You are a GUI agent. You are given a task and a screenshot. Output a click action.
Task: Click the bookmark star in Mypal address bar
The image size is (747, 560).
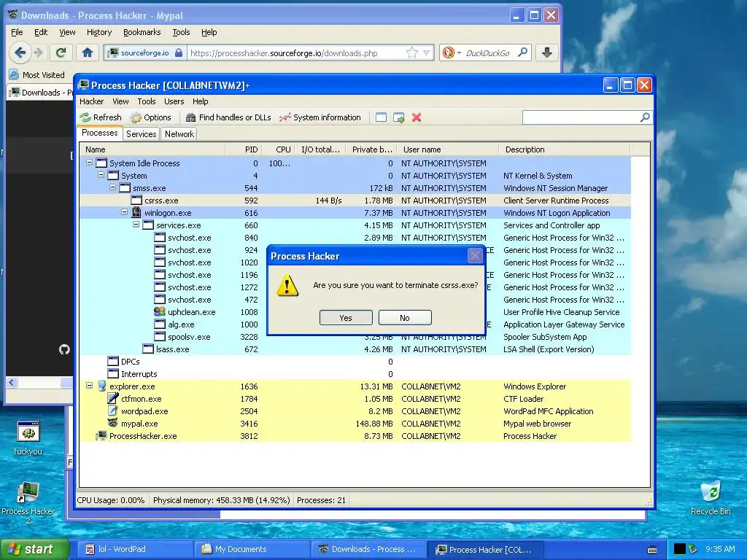pos(412,52)
